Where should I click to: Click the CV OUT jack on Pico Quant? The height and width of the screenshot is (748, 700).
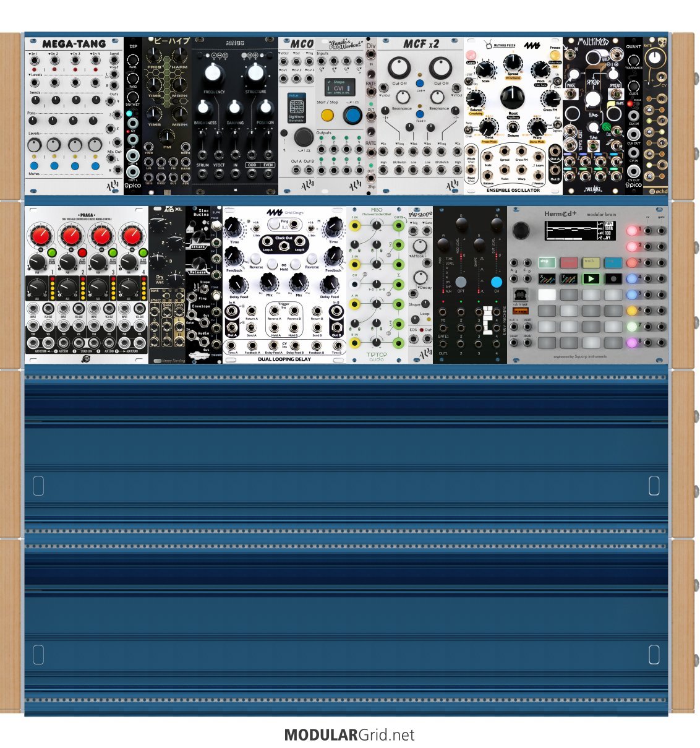pos(633,170)
